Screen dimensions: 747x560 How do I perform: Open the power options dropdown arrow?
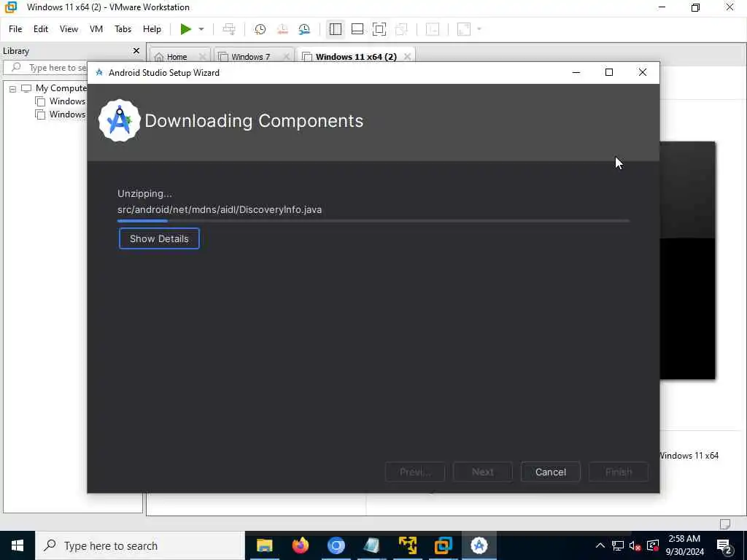click(x=201, y=29)
